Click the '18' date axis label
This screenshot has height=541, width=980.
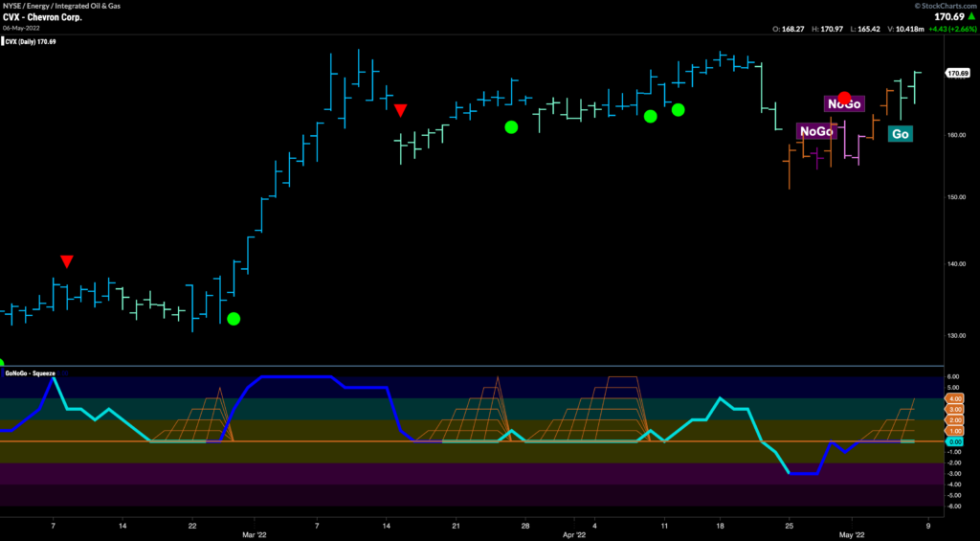pos(721,527)
